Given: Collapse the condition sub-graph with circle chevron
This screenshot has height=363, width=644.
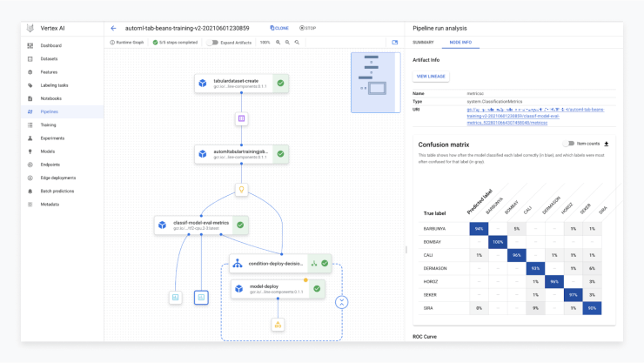Looking at the screenshot, I should click(342, 302).
